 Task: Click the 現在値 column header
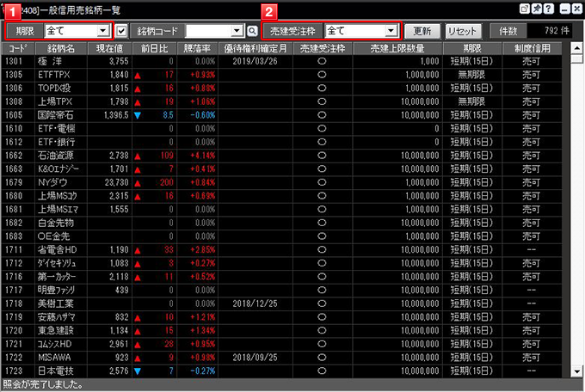point(108,48)
